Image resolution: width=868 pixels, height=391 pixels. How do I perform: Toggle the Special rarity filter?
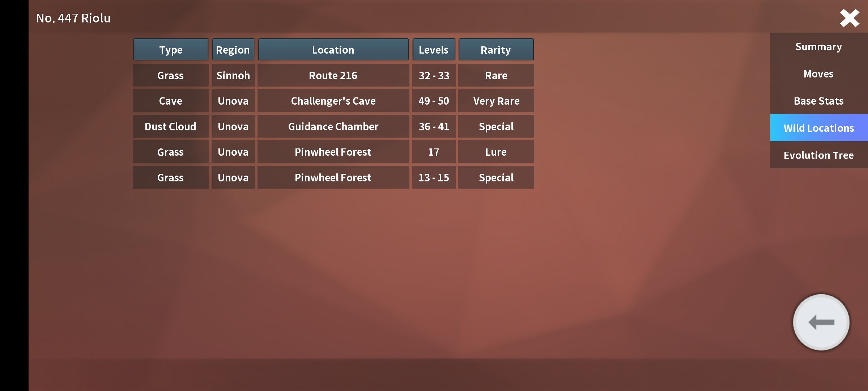pyautogui.click(x=495, y=126)
